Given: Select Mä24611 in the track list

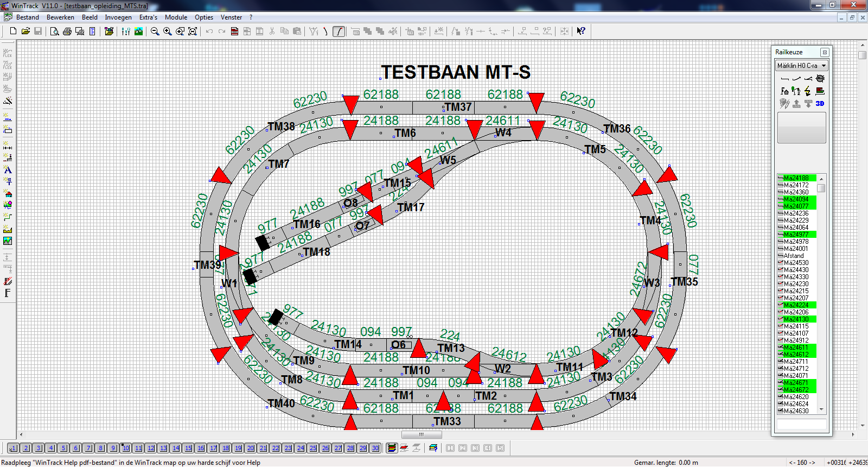Looking at the screenshot, I should pos(797,348).
